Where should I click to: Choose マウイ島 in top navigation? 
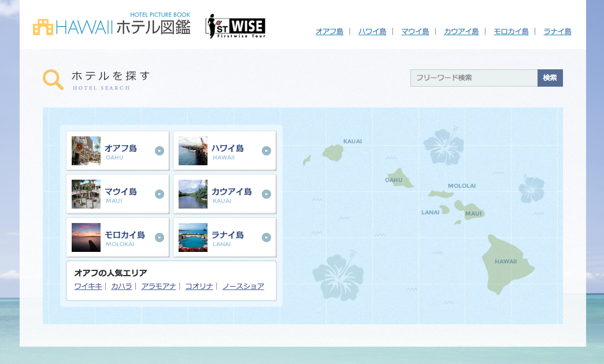point(414,32)
